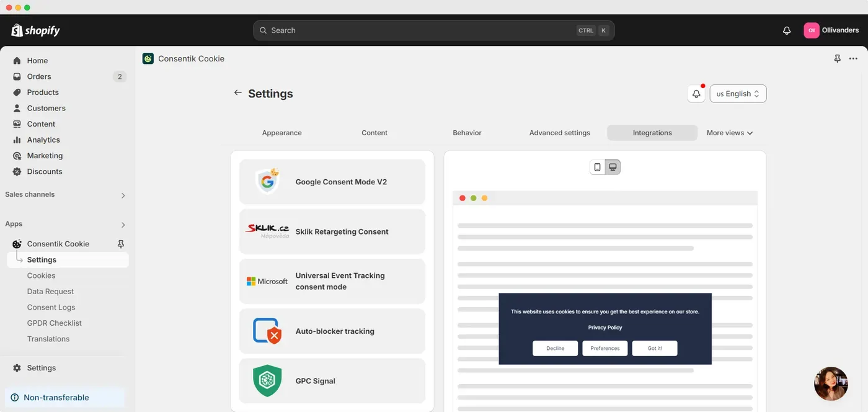Switch to the Content tab
The image size is (868, 412).
374,133
